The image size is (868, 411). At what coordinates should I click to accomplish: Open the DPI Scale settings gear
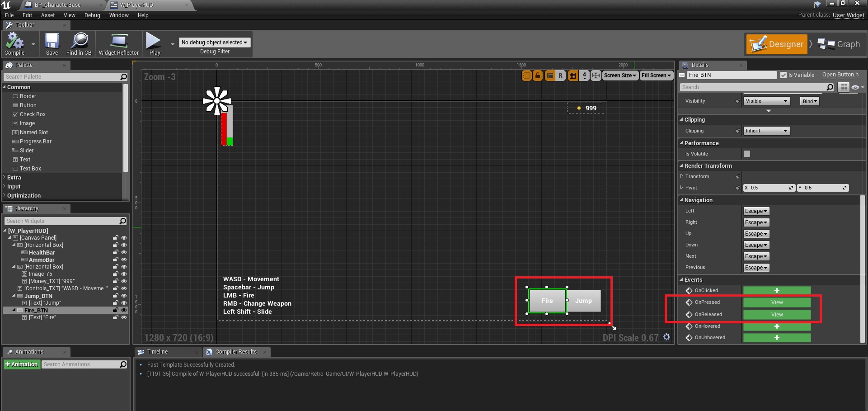pyautogui.click(x=666, y=337)
